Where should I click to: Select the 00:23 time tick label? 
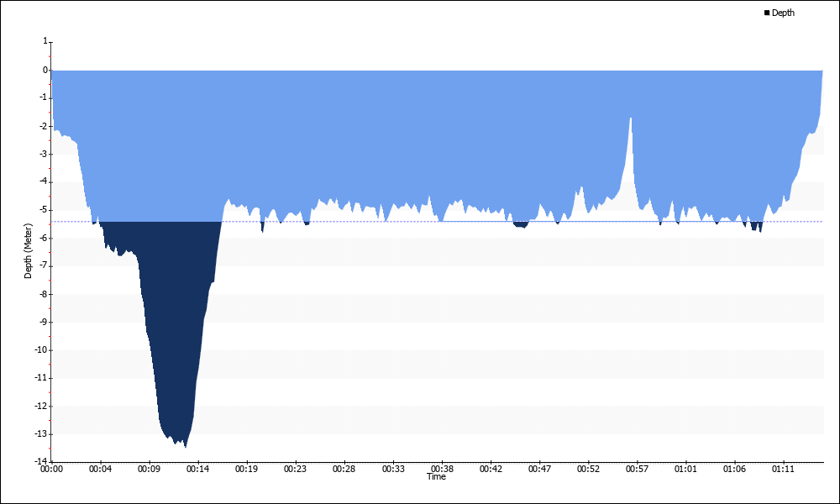coord(295,469)
